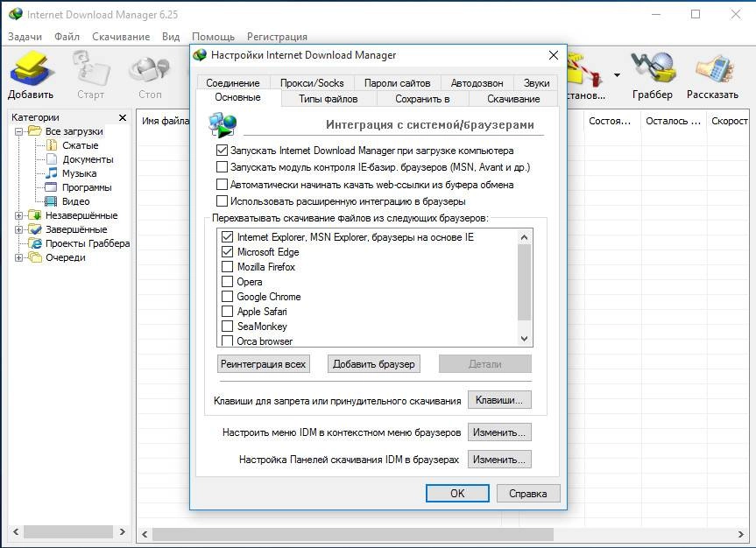Open Проекты Граббера tree item

(x=79, y=243)
